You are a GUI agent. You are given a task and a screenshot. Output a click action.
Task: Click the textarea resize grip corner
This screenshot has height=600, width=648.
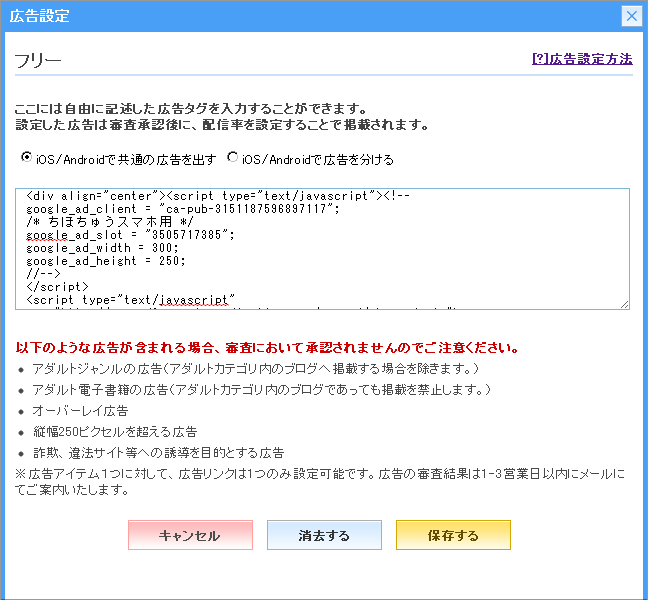pos(624,305)
